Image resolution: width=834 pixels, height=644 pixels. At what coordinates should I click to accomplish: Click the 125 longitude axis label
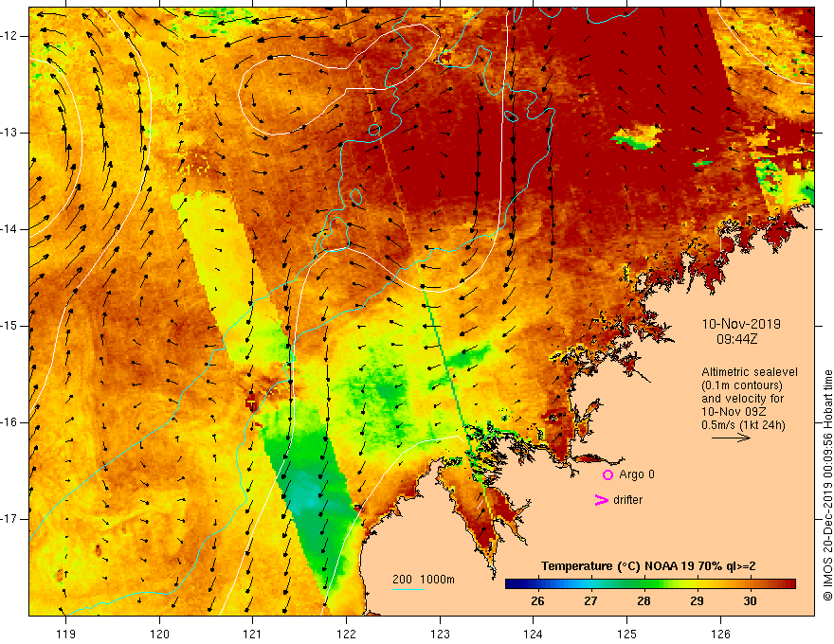pyautogui.click(x=627, y=634)
